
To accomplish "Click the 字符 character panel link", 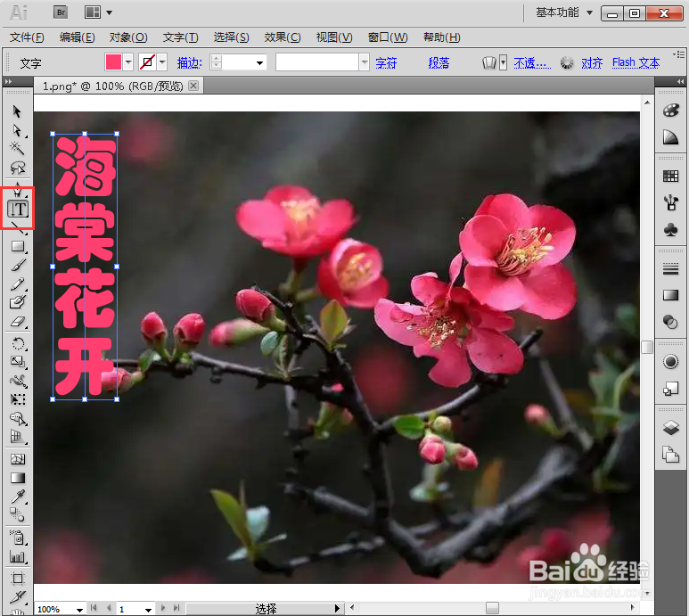I will (x=386, y=62).
